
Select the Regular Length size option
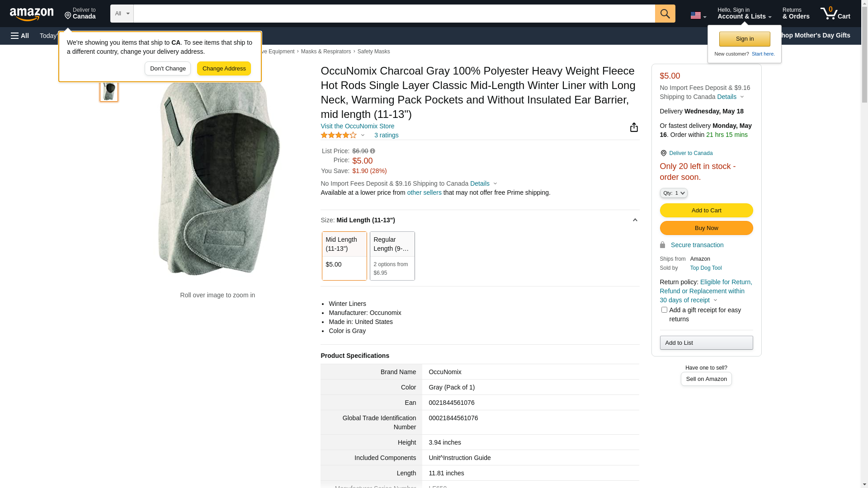(x=392, y=256)
